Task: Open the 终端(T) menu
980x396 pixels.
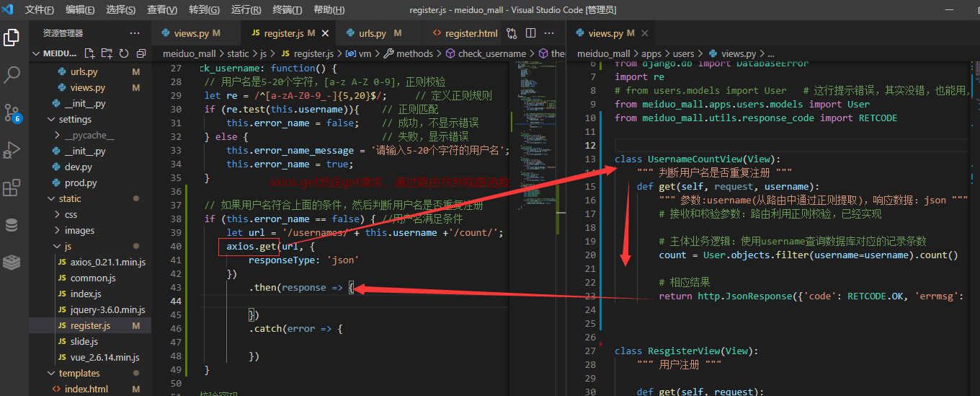Action: (x=288, y=10)
